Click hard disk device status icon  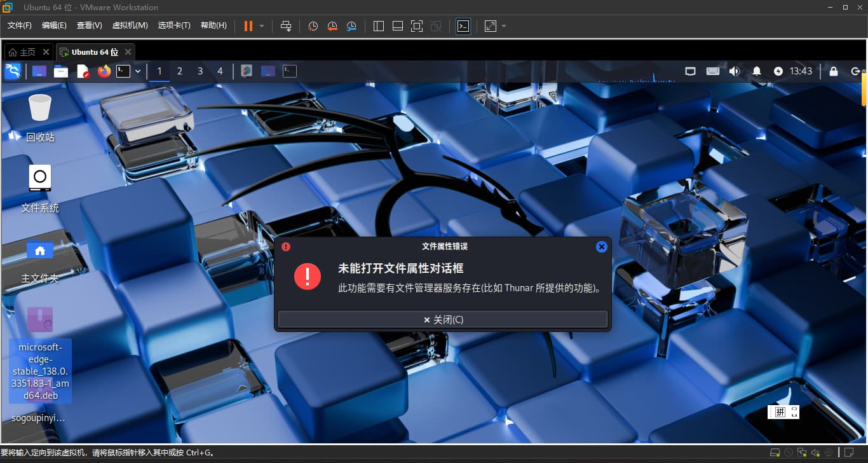pyautogui.click(x=775, y=453)
